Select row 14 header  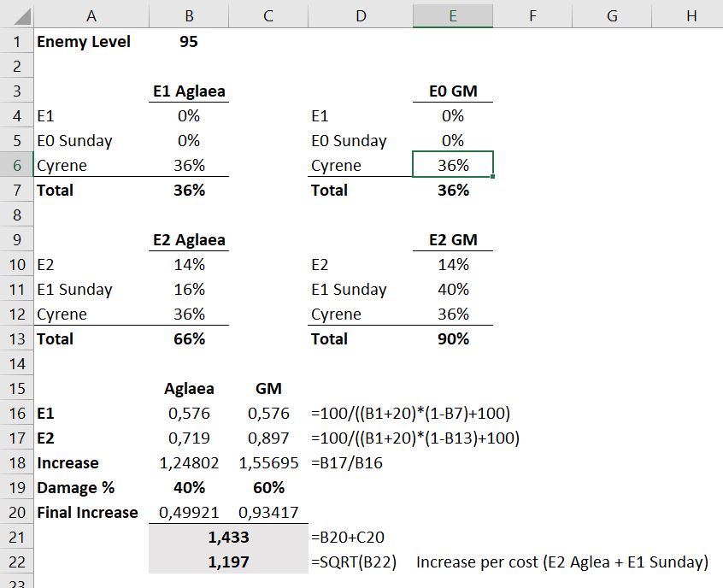click(16, 363)
